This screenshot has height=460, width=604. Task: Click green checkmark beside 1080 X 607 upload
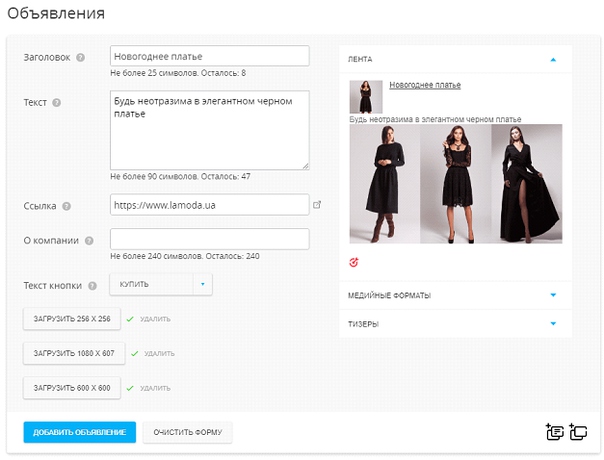pos(134,354)
